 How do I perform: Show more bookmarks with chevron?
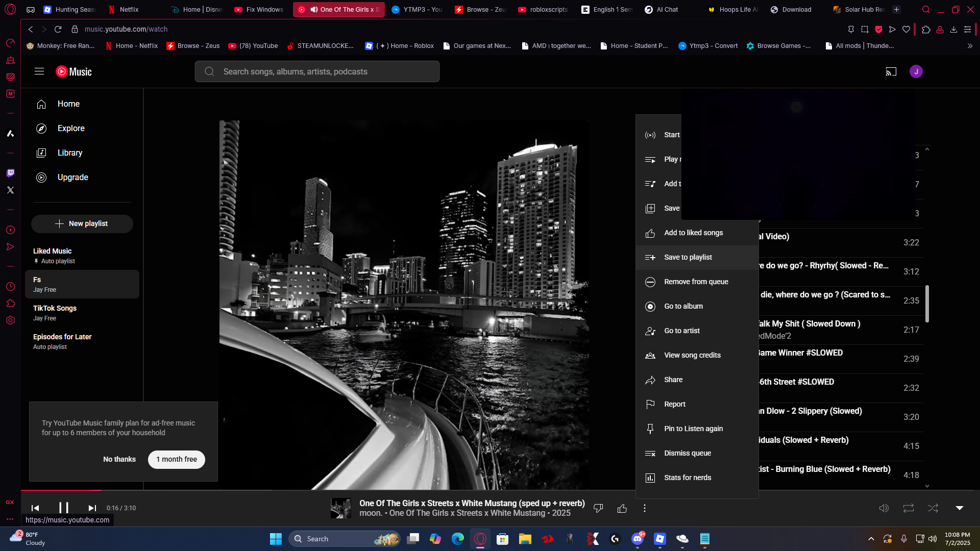coord(970,46)
